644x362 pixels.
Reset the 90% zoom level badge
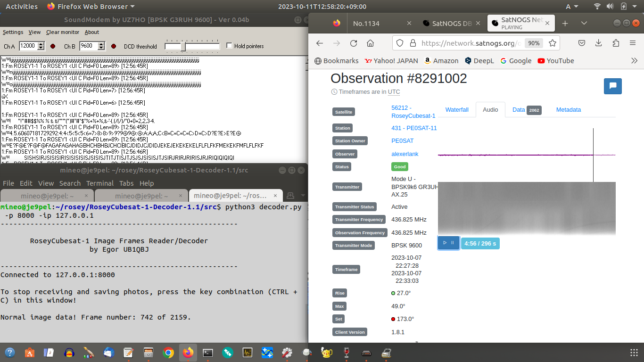coord(534,43)
